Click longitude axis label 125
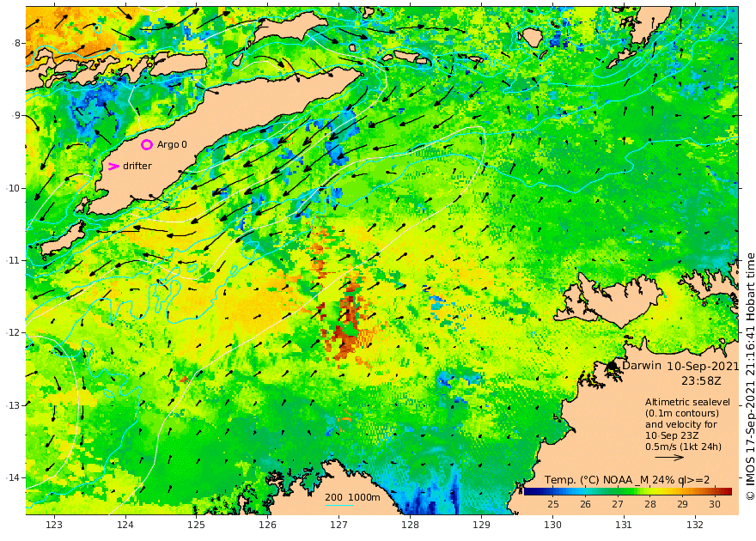756x541 pixels. click(196, 525)
